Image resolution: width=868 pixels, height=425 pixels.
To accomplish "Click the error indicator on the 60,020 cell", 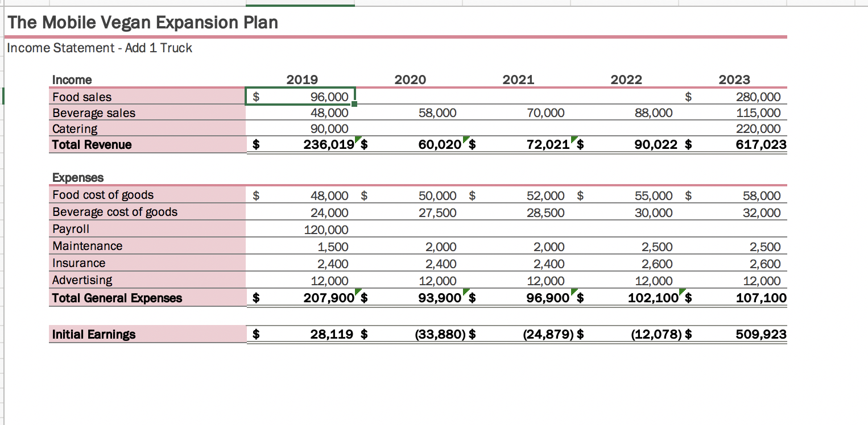I will (x=464, y=140).
